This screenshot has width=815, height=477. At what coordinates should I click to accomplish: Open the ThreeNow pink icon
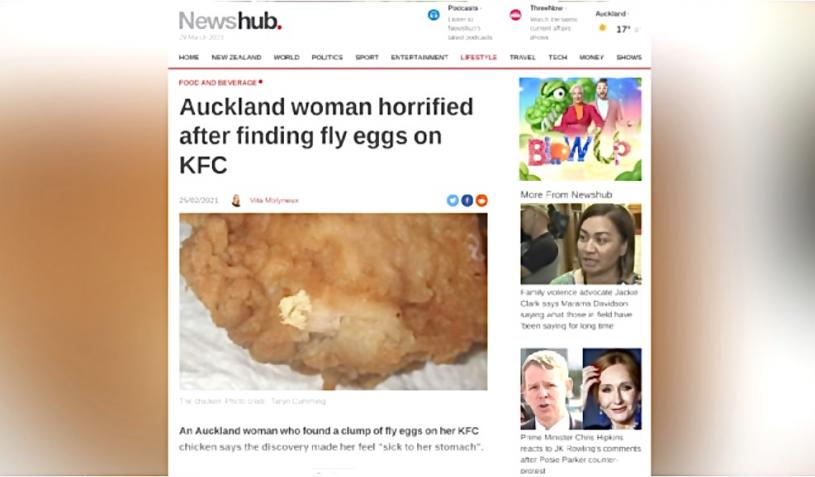515,15
